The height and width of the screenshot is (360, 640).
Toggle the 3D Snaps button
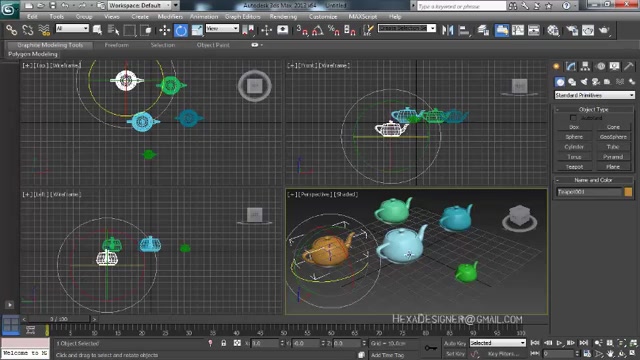302,30
